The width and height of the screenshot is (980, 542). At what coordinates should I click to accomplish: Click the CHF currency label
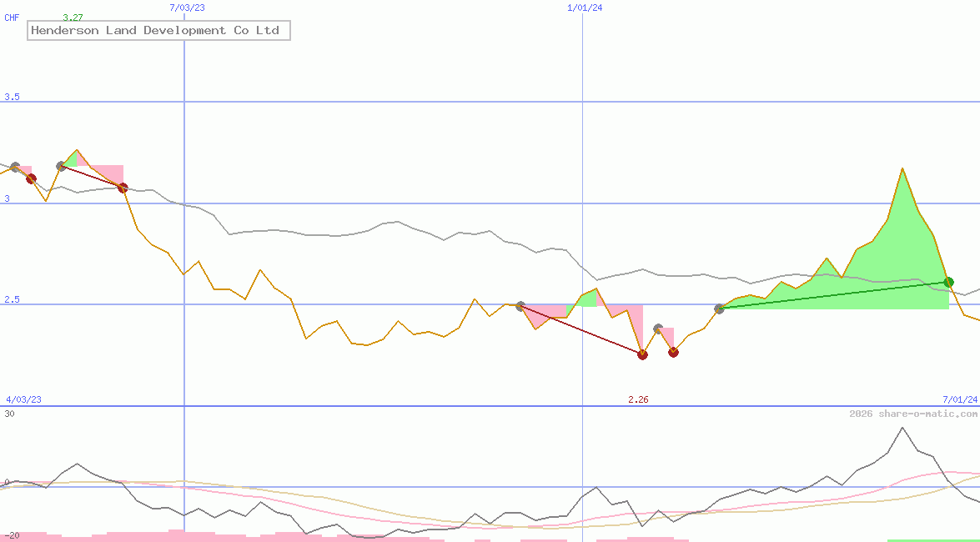click(12, 18)
